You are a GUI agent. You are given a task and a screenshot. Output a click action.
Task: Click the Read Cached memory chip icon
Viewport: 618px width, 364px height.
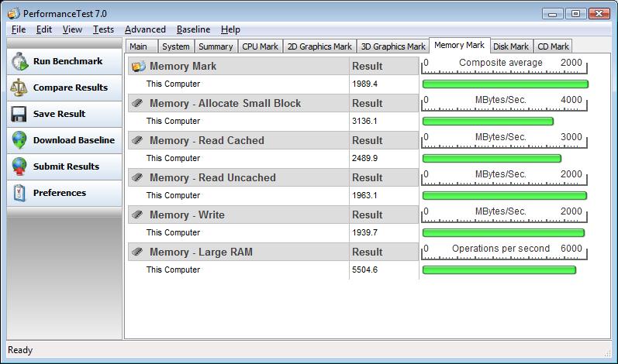137,140
